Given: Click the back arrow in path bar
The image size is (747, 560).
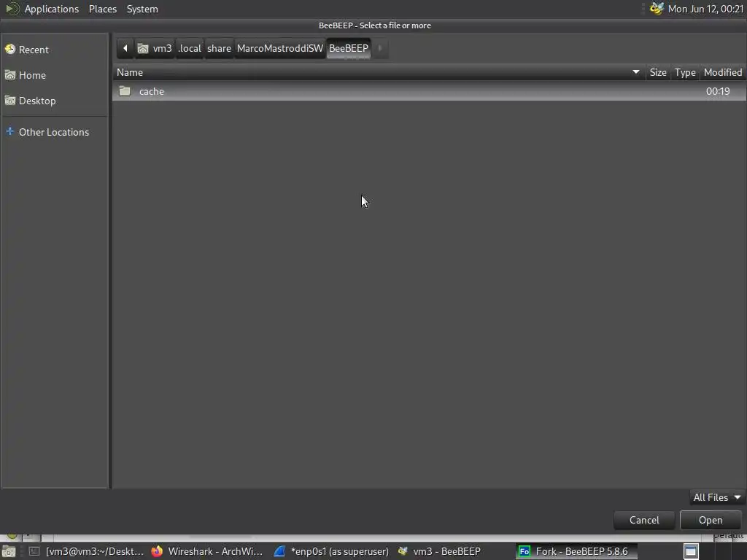Looking at the screenshot, I should click(x=125, y=48).
